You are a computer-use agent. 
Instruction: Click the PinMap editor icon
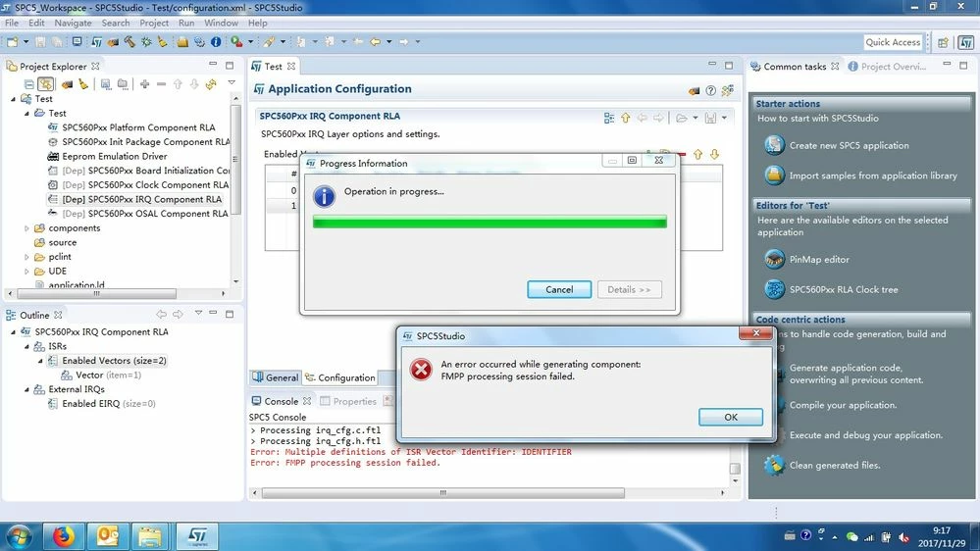pos(774,259)
